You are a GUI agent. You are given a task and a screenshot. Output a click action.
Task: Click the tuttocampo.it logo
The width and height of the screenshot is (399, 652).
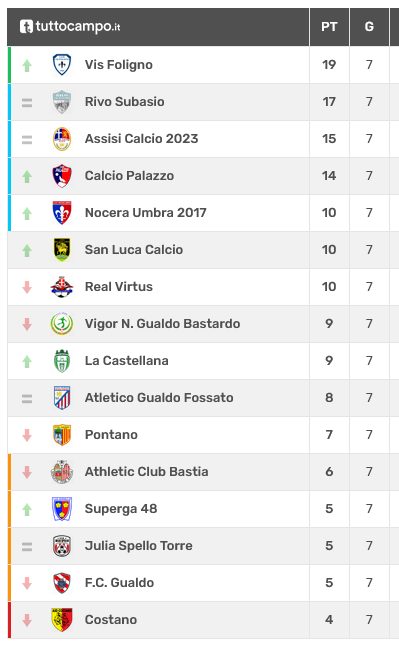coord(70,27)
